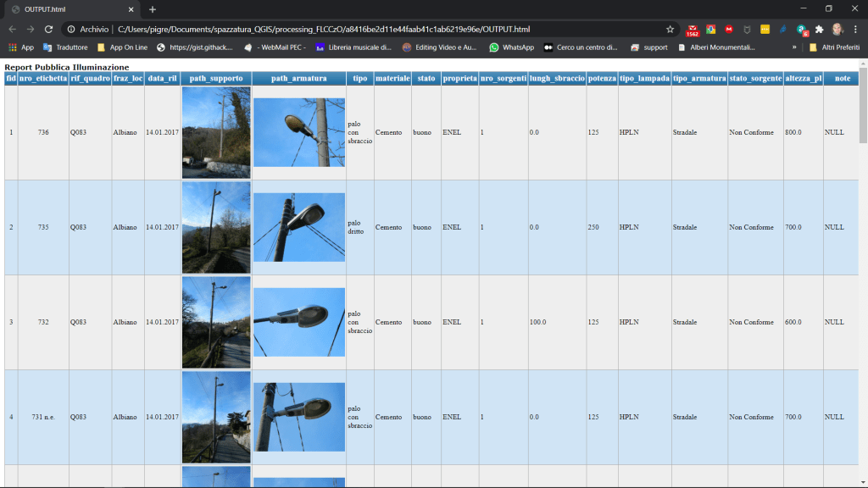The width and height of the screenshot is (868, 488).
Task: Reload the page with the refresh icon
Action: (48, 29)
